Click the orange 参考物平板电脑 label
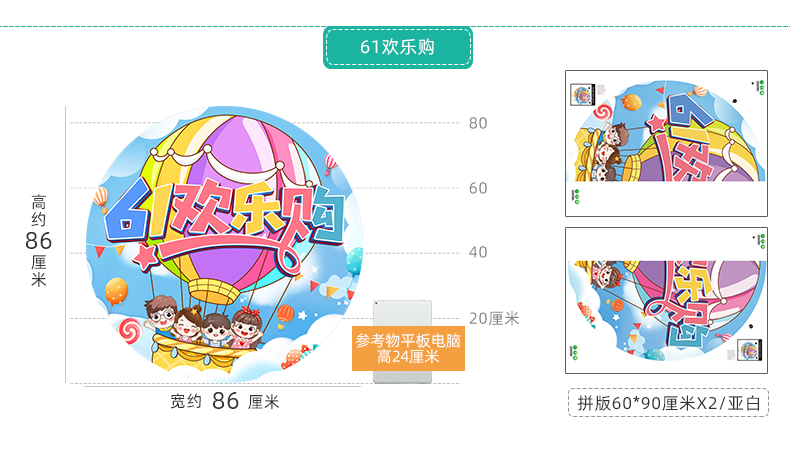The image size is (790, 459). (408, 349)
